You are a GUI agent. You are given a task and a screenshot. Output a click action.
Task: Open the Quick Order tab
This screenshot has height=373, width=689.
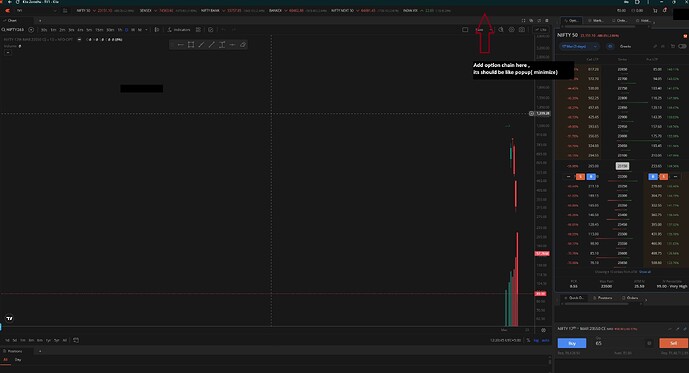(574, 298)
